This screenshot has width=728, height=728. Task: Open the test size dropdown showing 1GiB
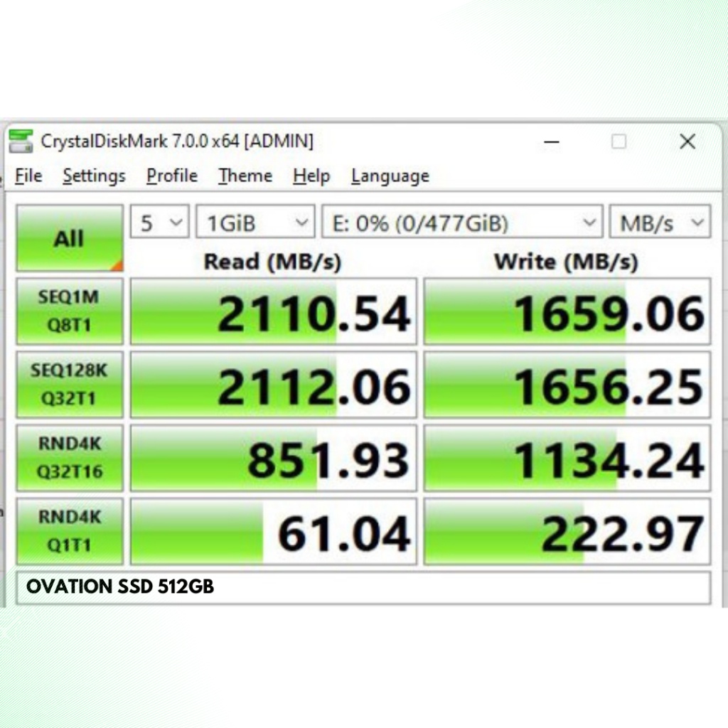point(255,222)
